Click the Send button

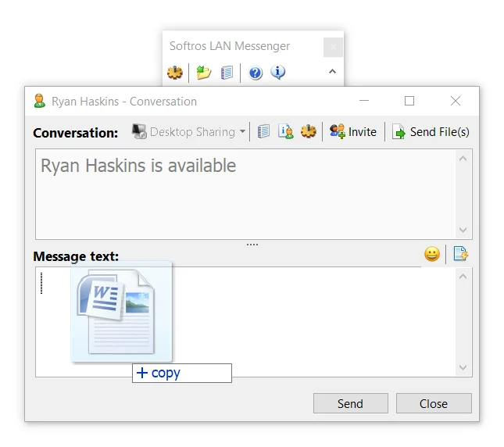[351, 403]
